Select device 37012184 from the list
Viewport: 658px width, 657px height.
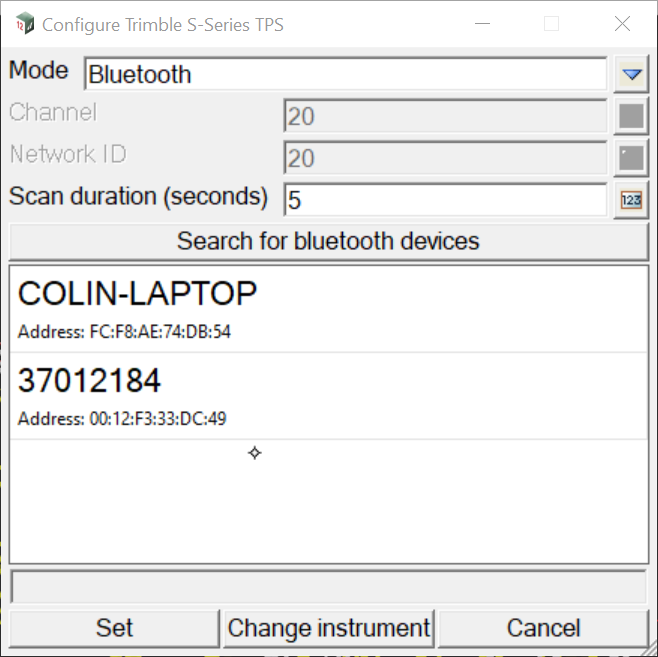pos(328,396)
